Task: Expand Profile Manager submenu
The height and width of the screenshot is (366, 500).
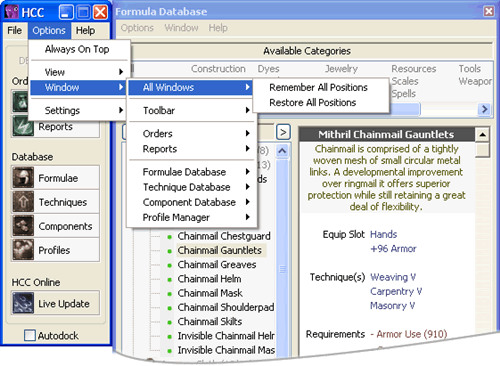Action: (192, 217)
